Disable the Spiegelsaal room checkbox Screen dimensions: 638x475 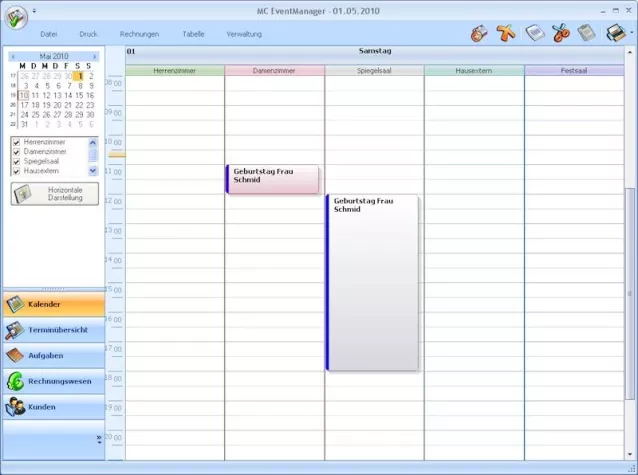(16, 161)
